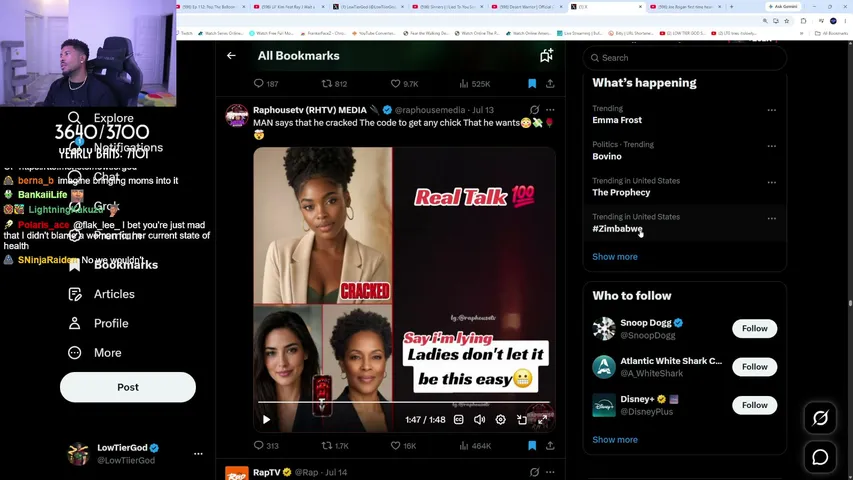Ask Grok about the RapTV post
This screenshot has height=480, width=853.
coord(534,472)
